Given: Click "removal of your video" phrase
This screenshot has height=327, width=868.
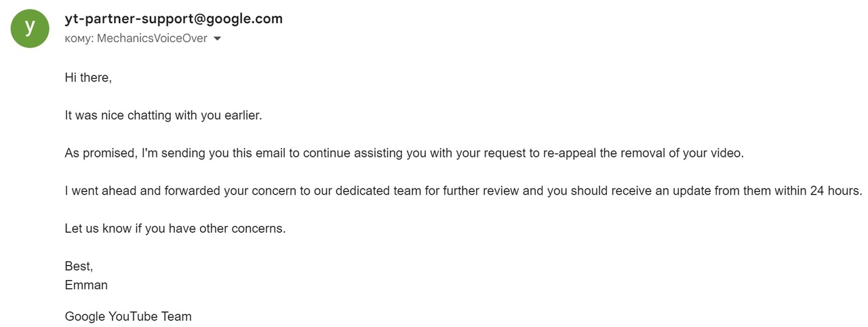Looking at the screenshot, I should coord(682,153).
